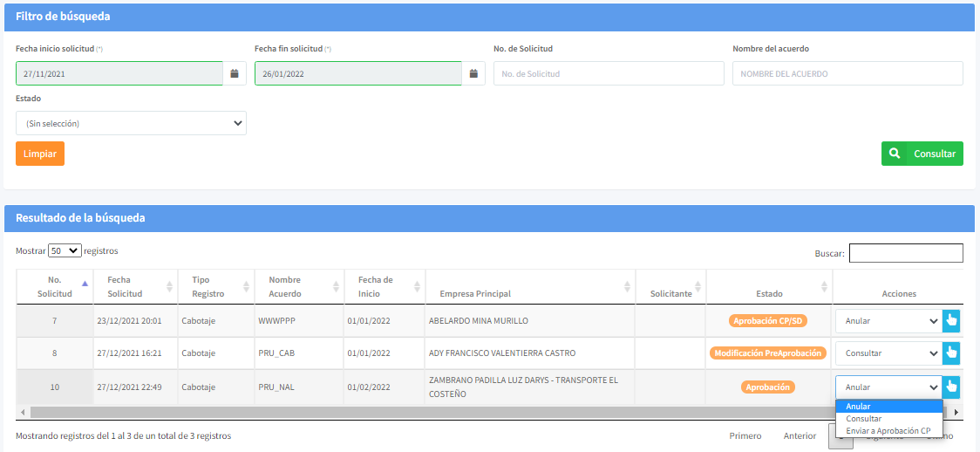Click hand icon for solicitud 10
This screenshot has height=452, width=980.
951,387
